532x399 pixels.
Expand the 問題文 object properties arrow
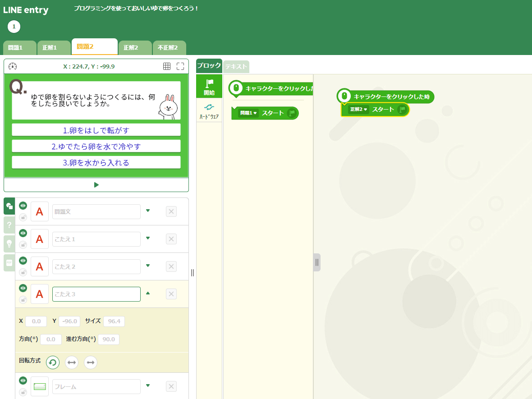(x=148, y=211)
